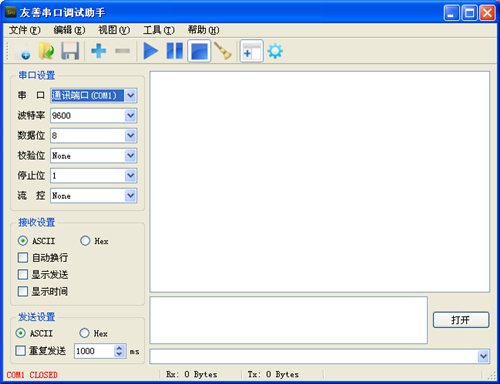Click the blue stop square icon
Screen dimensions: 500x384
(199, 51)
